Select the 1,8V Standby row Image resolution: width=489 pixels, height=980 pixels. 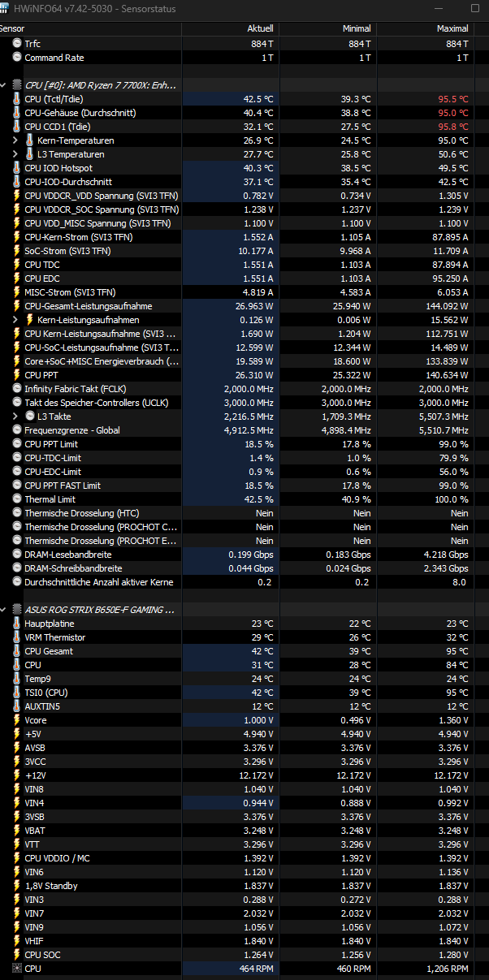244,886
